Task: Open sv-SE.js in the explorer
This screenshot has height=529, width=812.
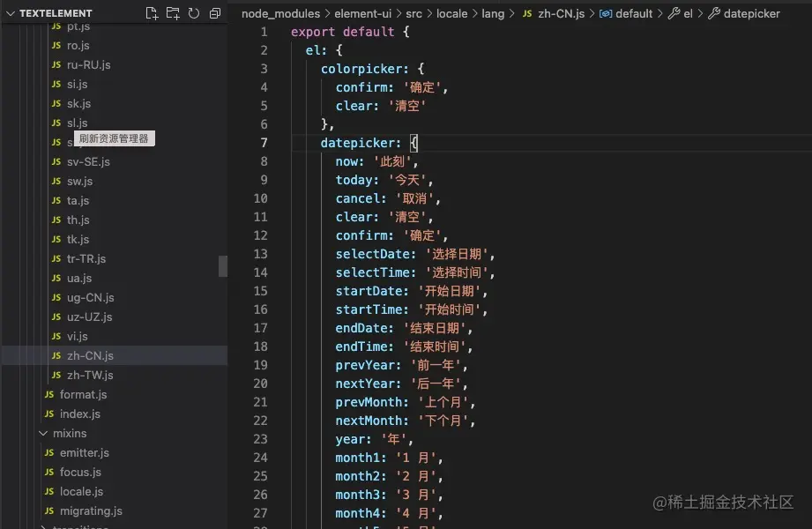Action: (88, 161)
